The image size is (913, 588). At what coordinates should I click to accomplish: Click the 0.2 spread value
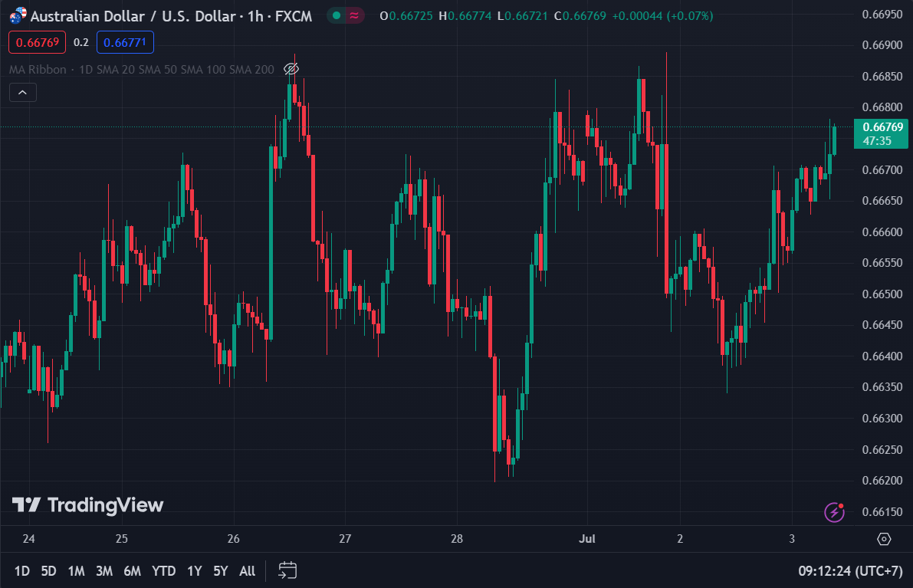81,42
